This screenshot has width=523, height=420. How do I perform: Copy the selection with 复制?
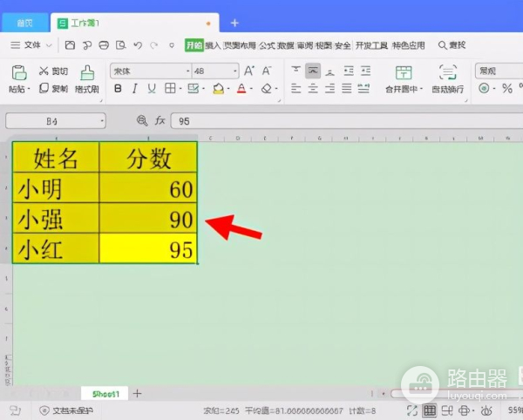(53, 88)
